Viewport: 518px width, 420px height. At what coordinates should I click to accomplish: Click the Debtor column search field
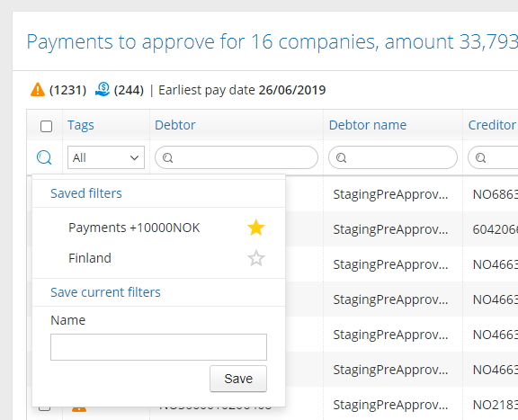(x=237, y=157)
